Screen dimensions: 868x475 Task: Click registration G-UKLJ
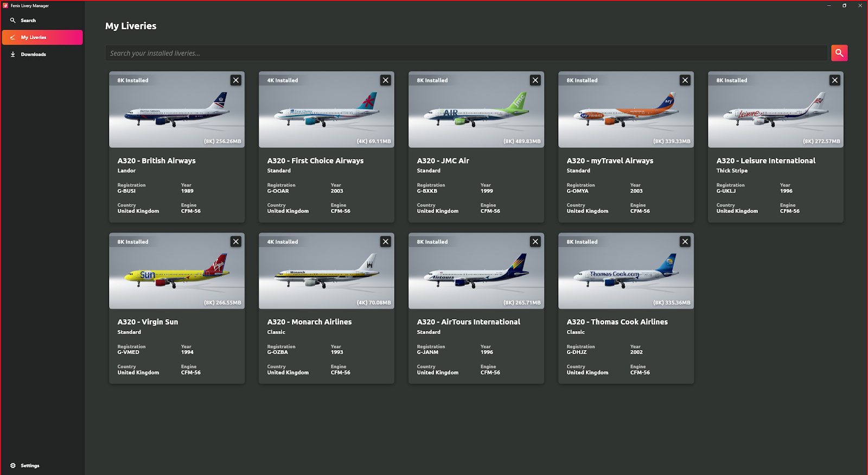pyautogui.click(x=726, y=191)
